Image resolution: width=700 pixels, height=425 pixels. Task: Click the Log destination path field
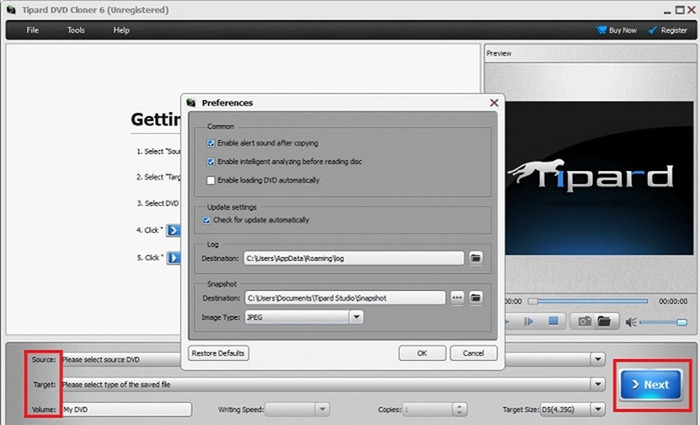pos(354,258)
